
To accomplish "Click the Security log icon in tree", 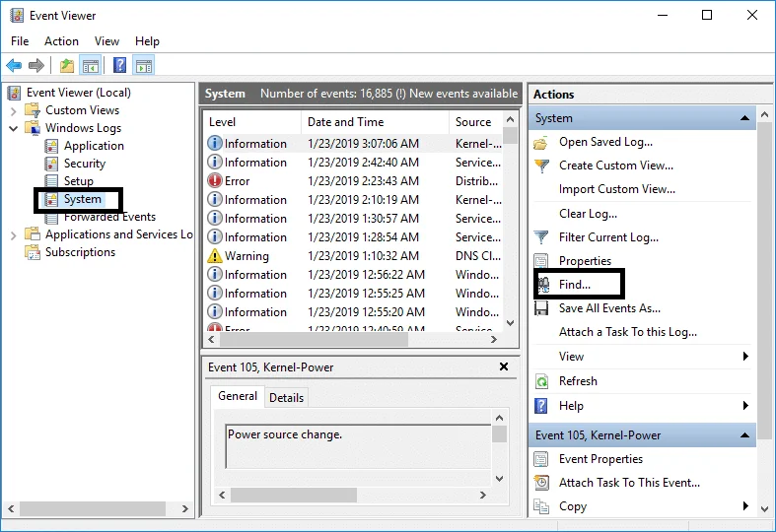I will coord(51,164).
